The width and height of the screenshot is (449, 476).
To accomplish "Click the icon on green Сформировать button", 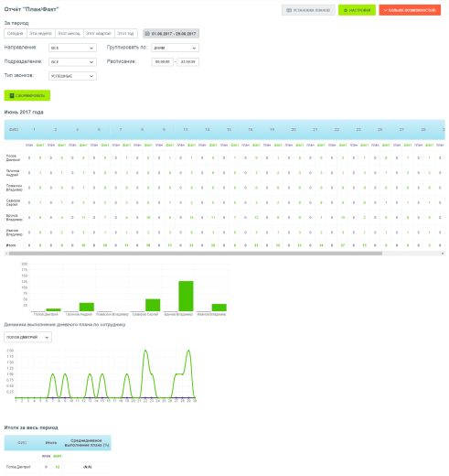I will coord(12,95).
